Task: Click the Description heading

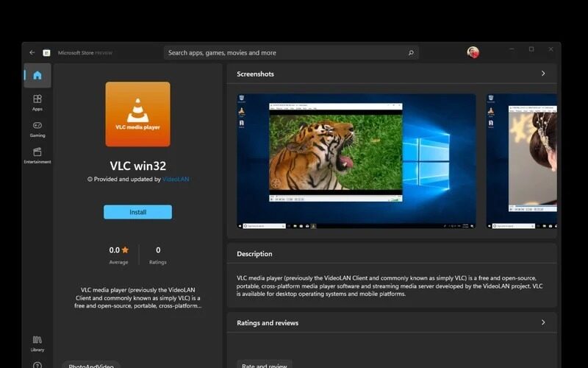Action: coord(254,254)
